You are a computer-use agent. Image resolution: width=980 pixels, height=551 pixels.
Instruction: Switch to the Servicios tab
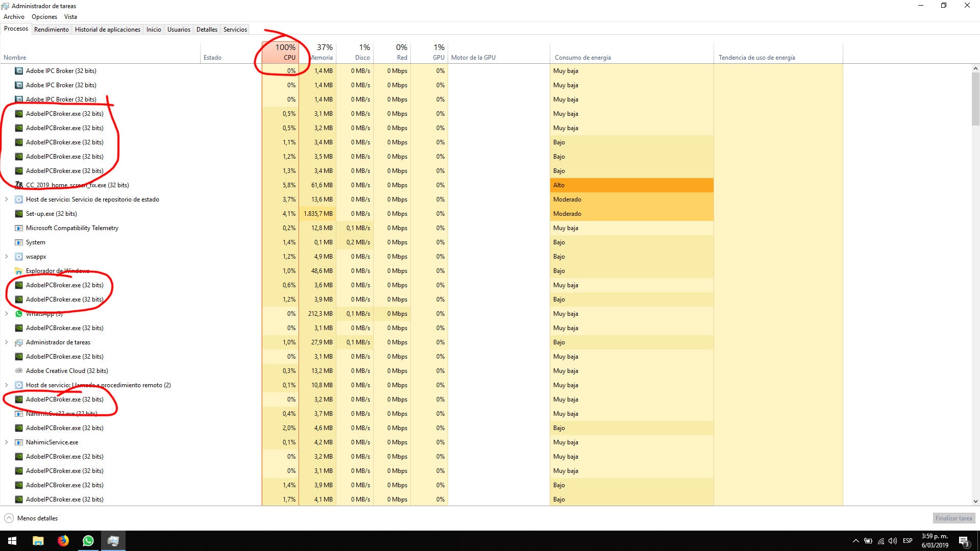coord(235,30)
